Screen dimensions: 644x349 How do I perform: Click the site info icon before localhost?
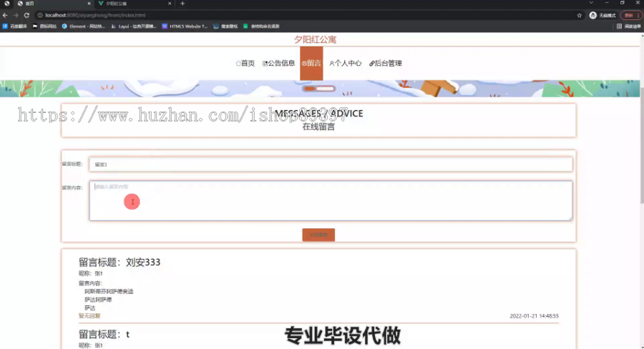(40, 15)
